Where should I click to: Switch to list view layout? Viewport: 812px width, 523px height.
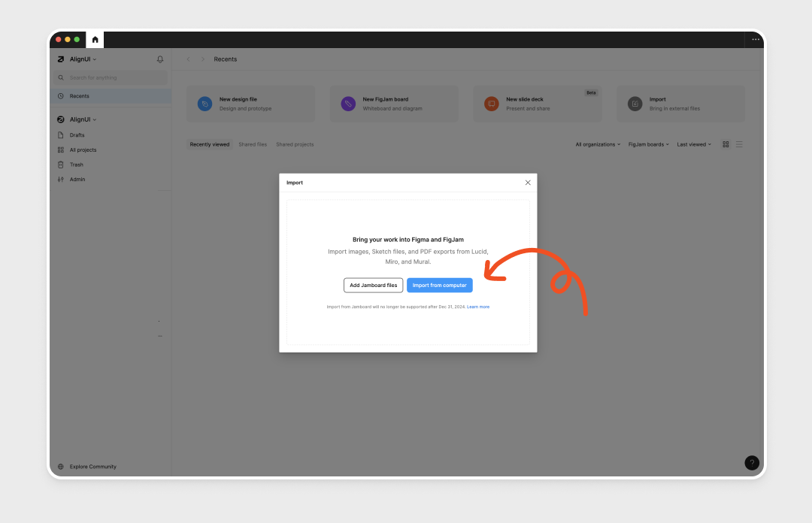tap(739, 144)
